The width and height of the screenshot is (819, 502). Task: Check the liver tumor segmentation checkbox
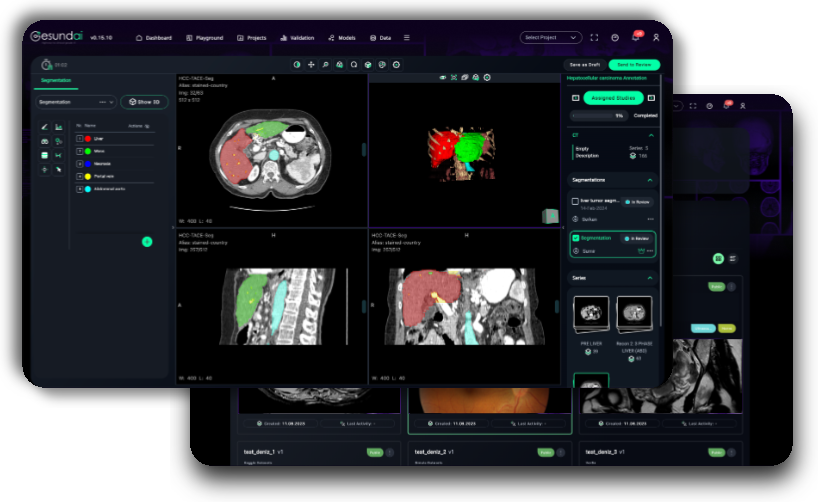click(x=575, y=201)
